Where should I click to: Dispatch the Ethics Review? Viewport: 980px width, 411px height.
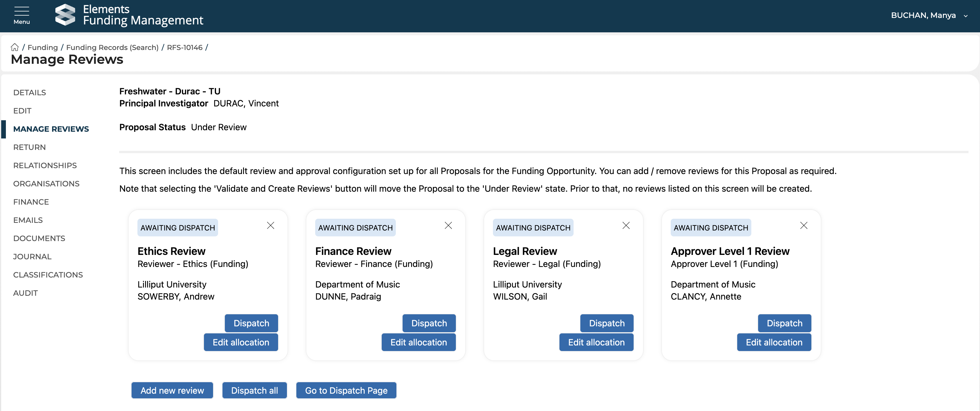tap(251, 323)
